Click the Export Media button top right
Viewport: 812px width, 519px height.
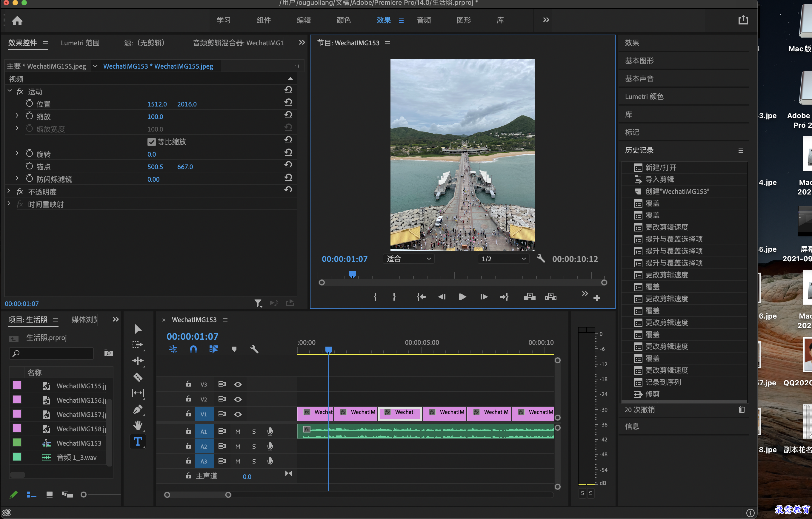pos(743,20)
